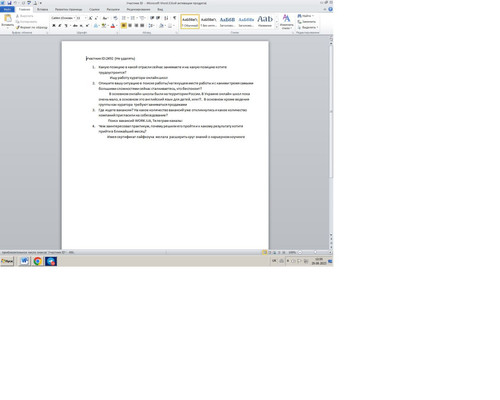Expand the styles gallery arrow
500x400 pixels.
tap(277, 27)
